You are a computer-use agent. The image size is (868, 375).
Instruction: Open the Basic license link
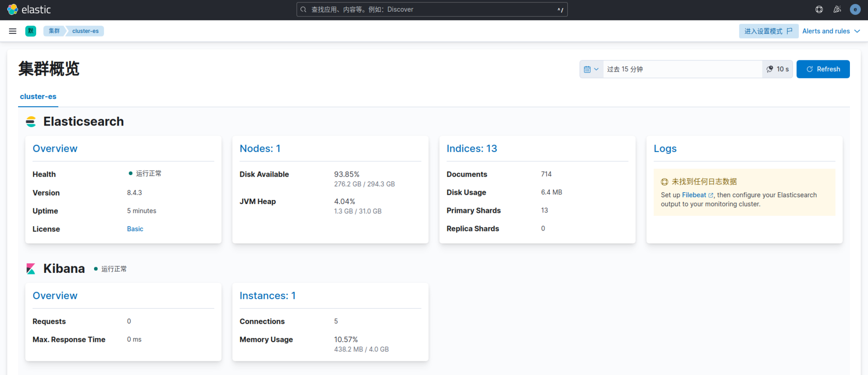pyautogui.click(x=135, y=229)
